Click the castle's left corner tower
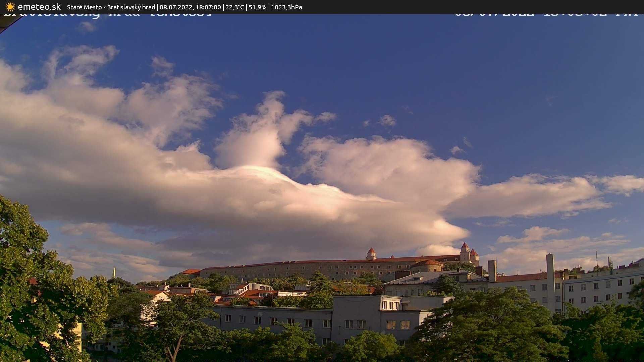Screen dimensions: 644x362 (x=371, y=253)
